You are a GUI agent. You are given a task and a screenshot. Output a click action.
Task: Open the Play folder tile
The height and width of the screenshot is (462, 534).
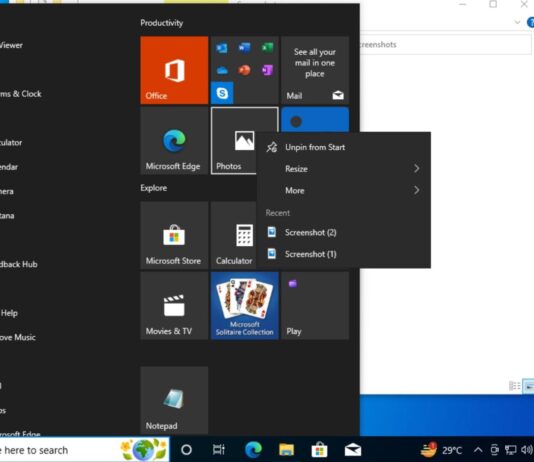pos(315,306)
